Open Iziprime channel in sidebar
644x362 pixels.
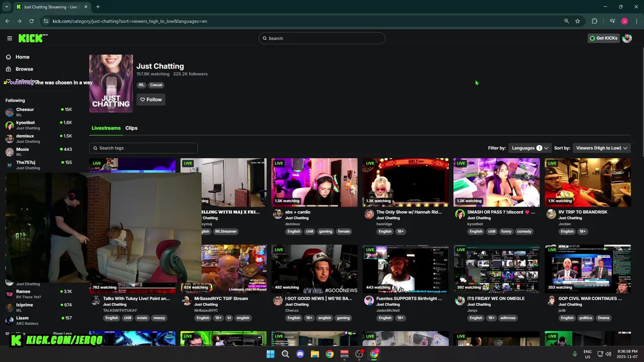[39, 307]
